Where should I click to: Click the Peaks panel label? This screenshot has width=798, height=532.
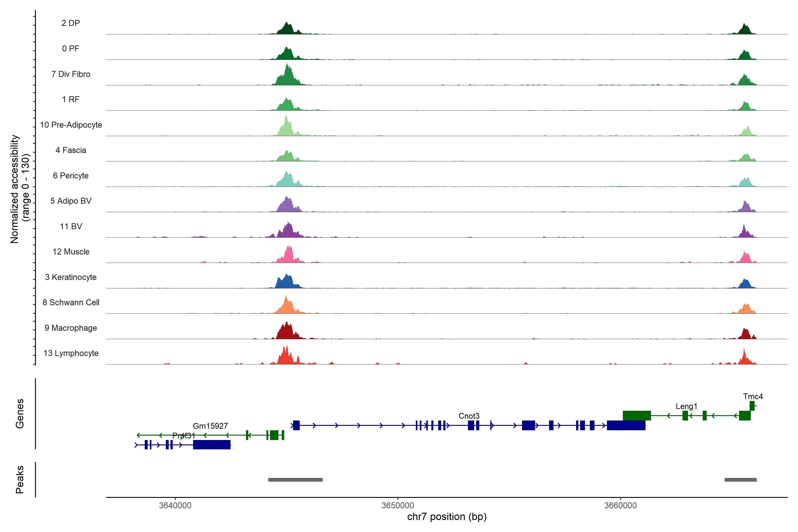(x=20, y=479)
